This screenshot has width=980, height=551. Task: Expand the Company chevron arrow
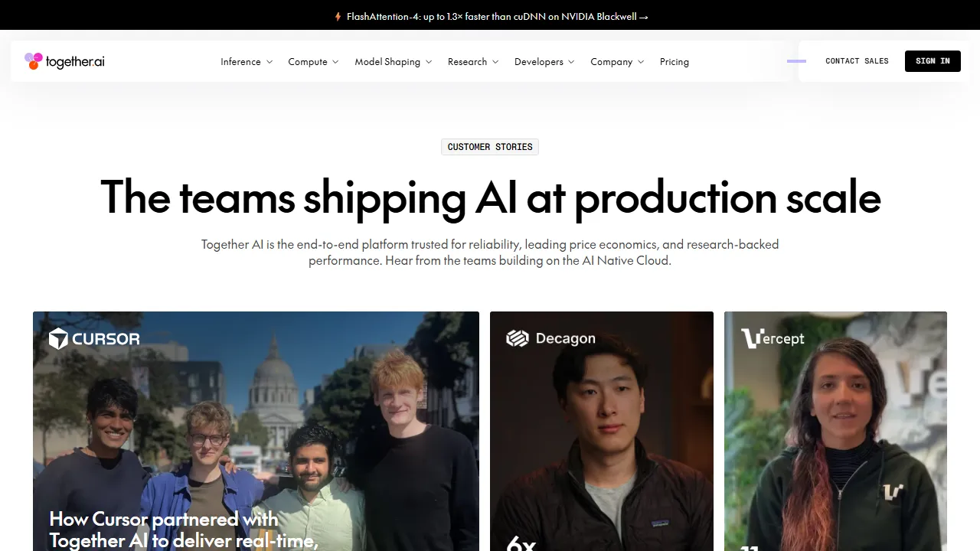(641, 62)
